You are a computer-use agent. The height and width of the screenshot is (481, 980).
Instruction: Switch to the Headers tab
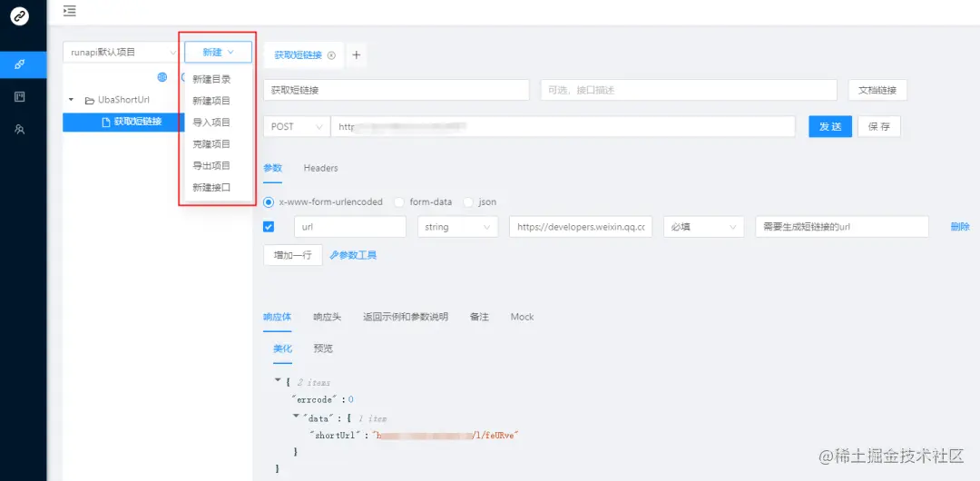(320, 168)
